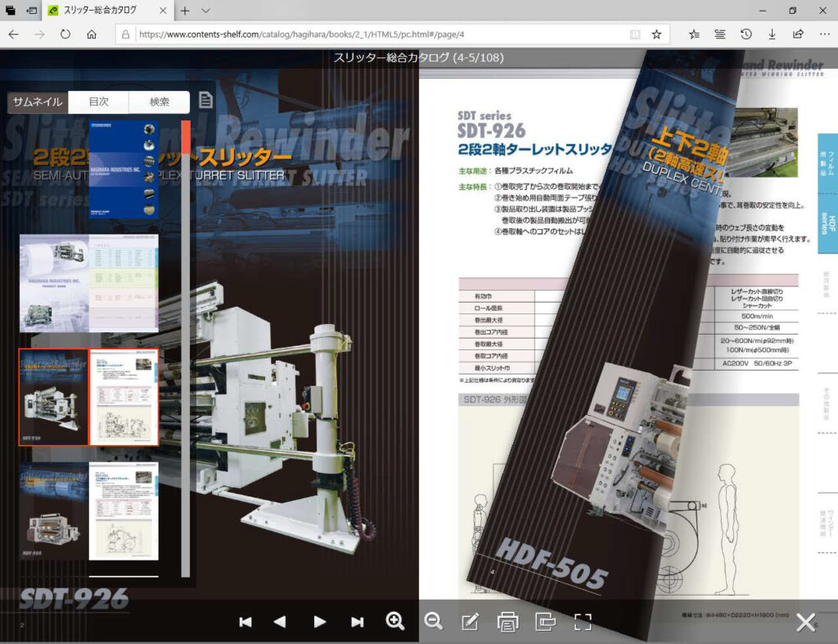The image size is (838, 644).
Task: Open the 検索 tab
Action: (x=160, y=101)
